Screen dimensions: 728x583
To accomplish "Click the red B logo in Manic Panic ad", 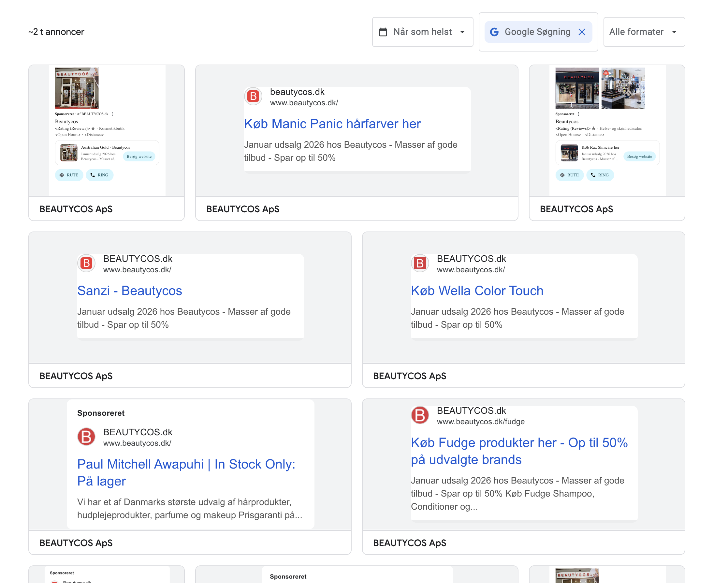I will pyautogui.click(x=253, y=97).
